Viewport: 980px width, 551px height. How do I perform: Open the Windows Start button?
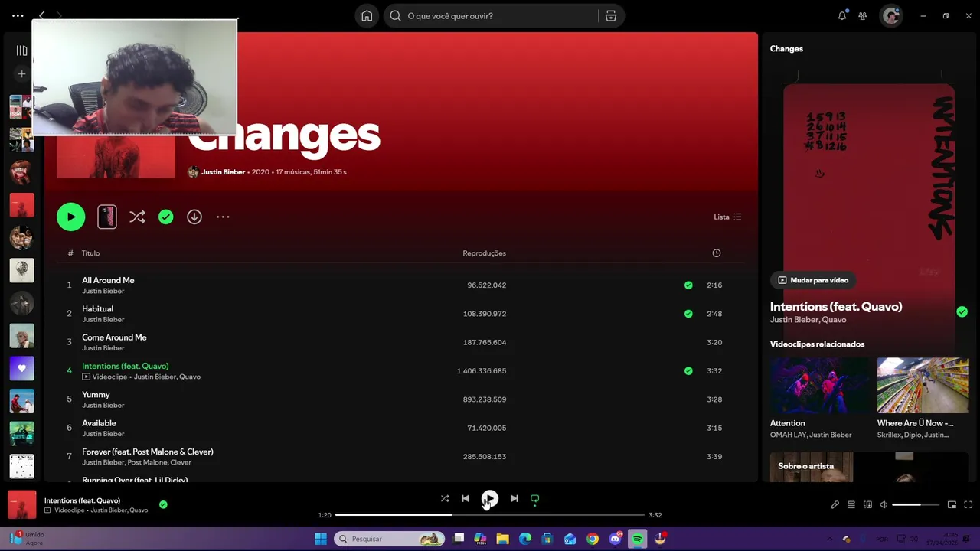coord(321,539)
